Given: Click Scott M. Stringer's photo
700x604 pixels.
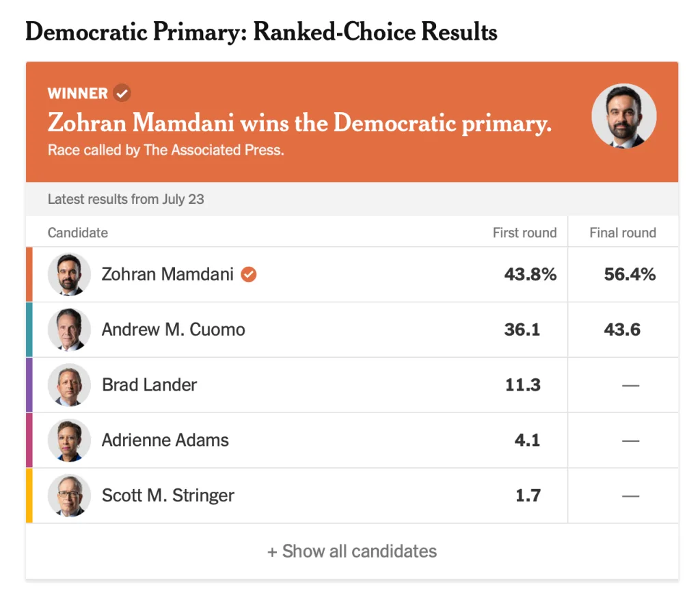Looking at the screenshot, I should [69, 495].
